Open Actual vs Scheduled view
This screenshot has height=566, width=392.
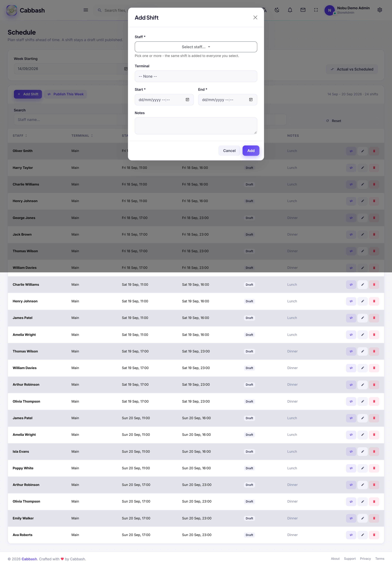pos(352,69)
